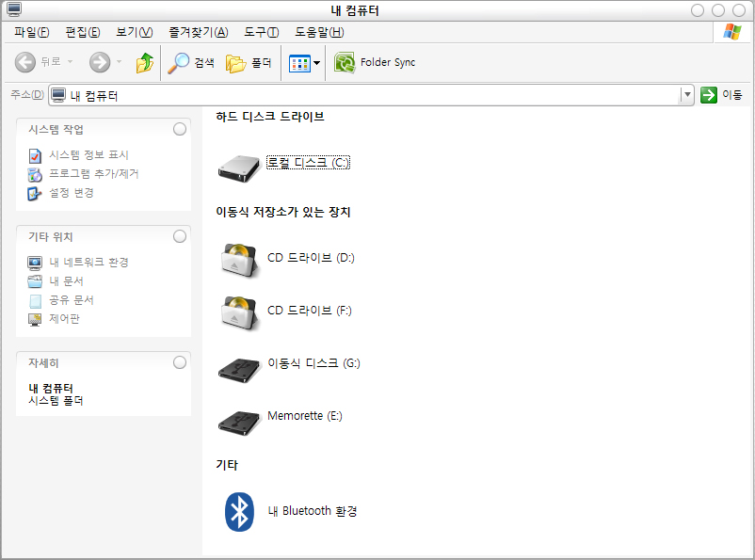This screenshot has height=560, width=755.
Task: Open the 내 문서 link
Action: (67, 280)
